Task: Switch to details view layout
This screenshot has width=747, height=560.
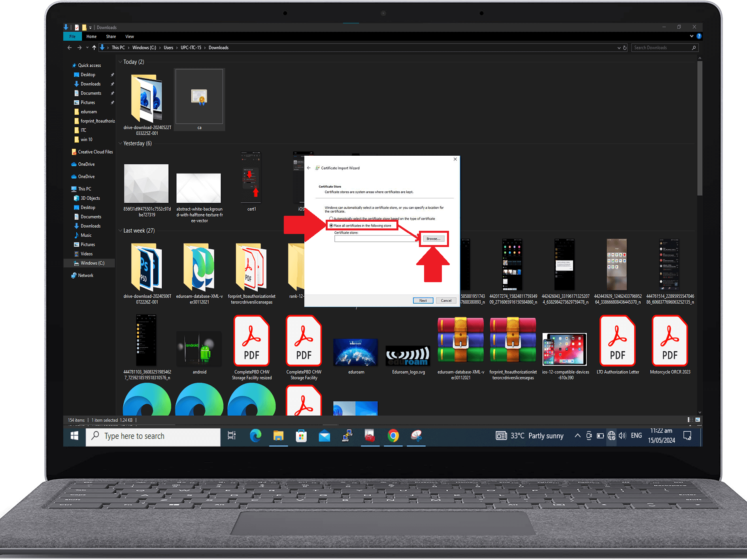Action: (690, 420)
